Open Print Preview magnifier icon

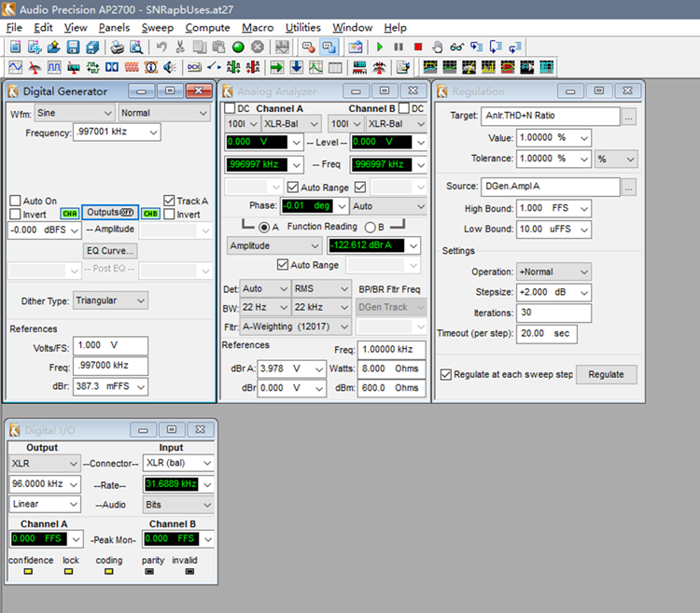[x=136, y=47]
